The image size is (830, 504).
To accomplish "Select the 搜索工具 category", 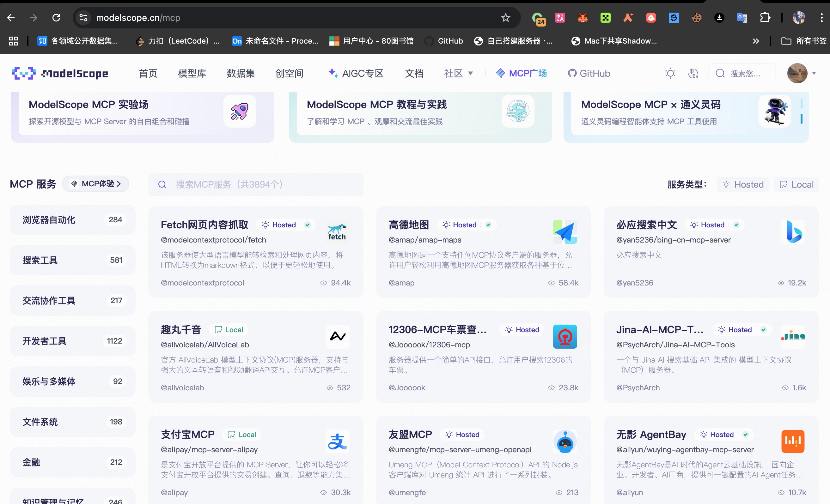I will (x=73, y=260).
